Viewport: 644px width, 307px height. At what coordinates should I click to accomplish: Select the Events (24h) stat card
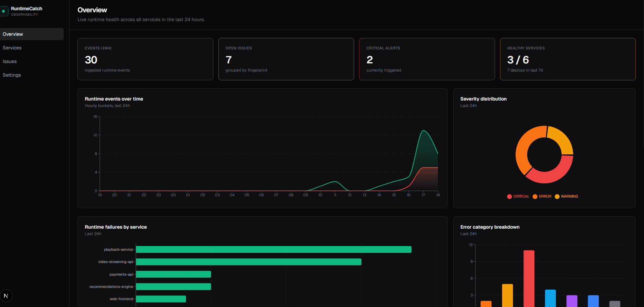point(145,59)
